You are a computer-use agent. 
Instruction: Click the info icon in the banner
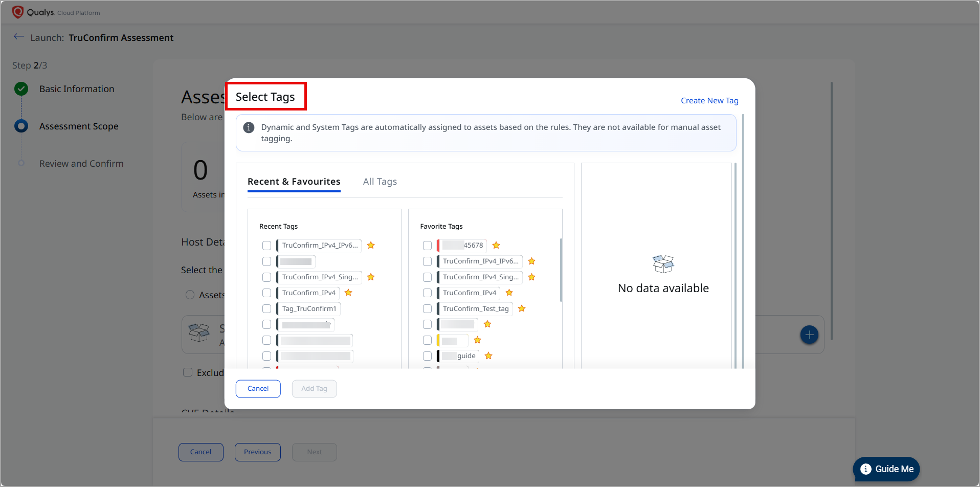click(249, 127)
